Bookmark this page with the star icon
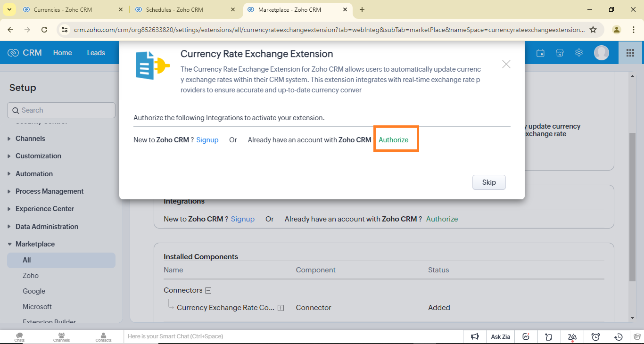644x344 pixels. point(594,30)
